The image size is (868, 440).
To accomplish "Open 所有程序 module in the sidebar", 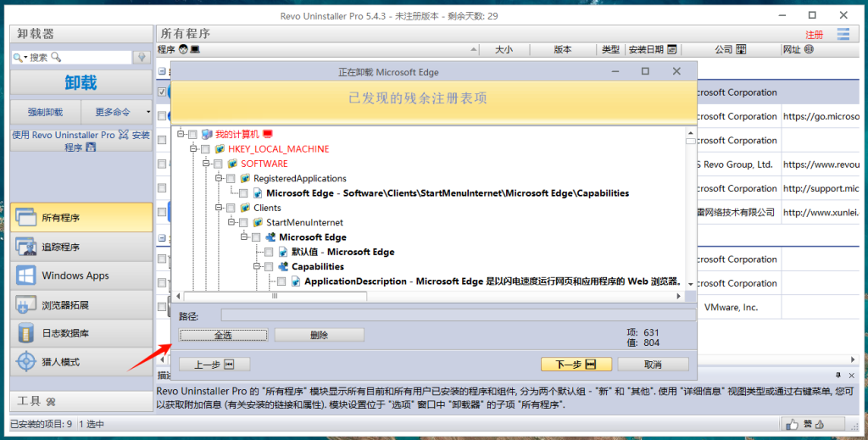I will [x=81, y=218].
